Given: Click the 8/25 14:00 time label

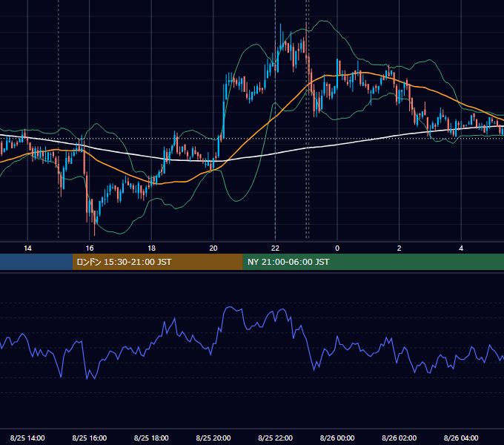Looking at the screenshot, I should [x=27, y=438].
